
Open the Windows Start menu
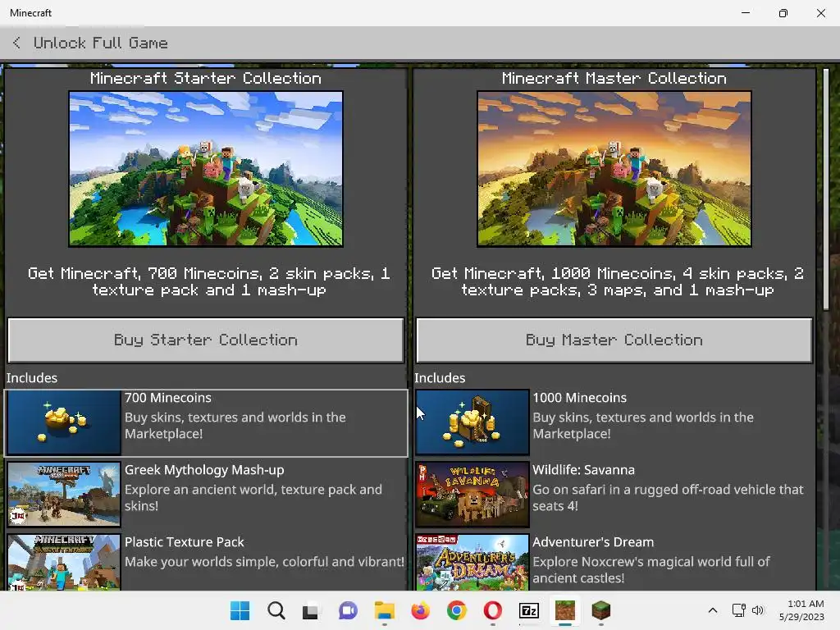(x=240, y=610)
